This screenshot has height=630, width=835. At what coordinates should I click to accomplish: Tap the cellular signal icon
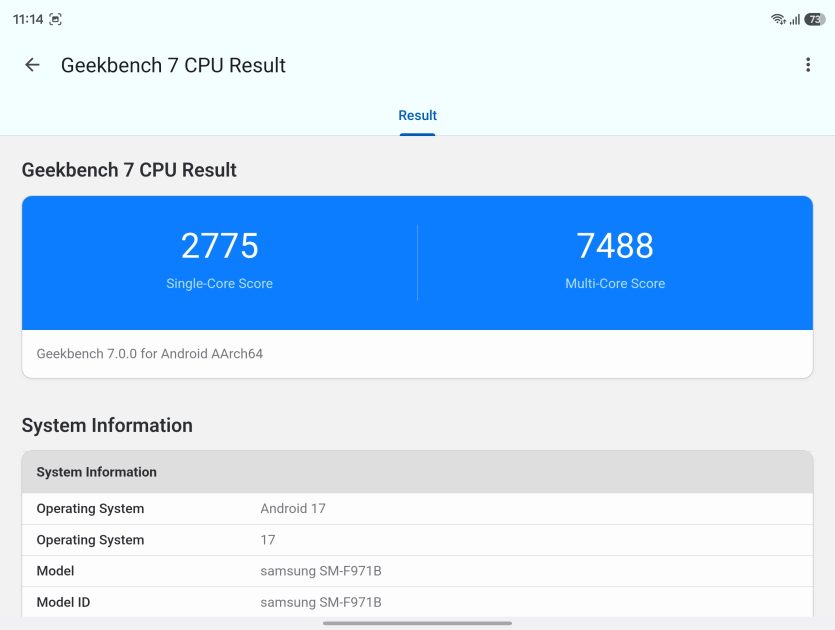(x=795, y=20)
